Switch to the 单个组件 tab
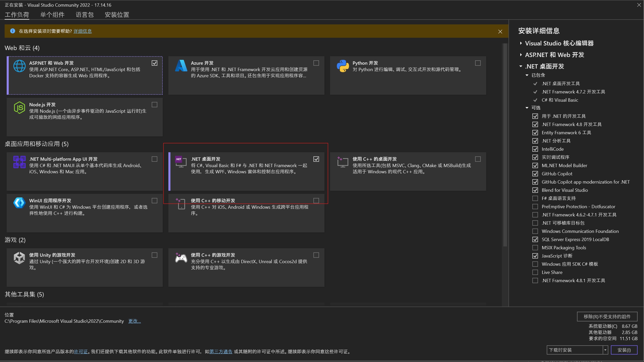The width and height of the screenshot is (644, 362). click(52, 15)
